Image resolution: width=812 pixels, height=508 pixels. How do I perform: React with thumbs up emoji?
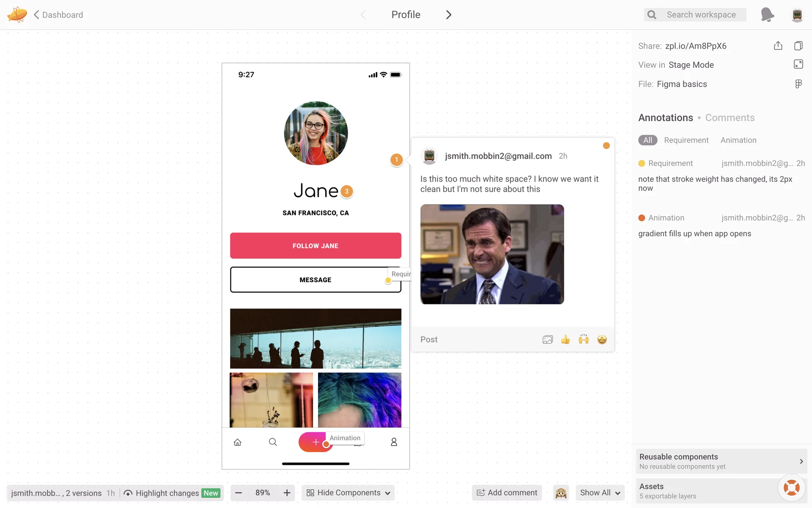coord(565,340)
